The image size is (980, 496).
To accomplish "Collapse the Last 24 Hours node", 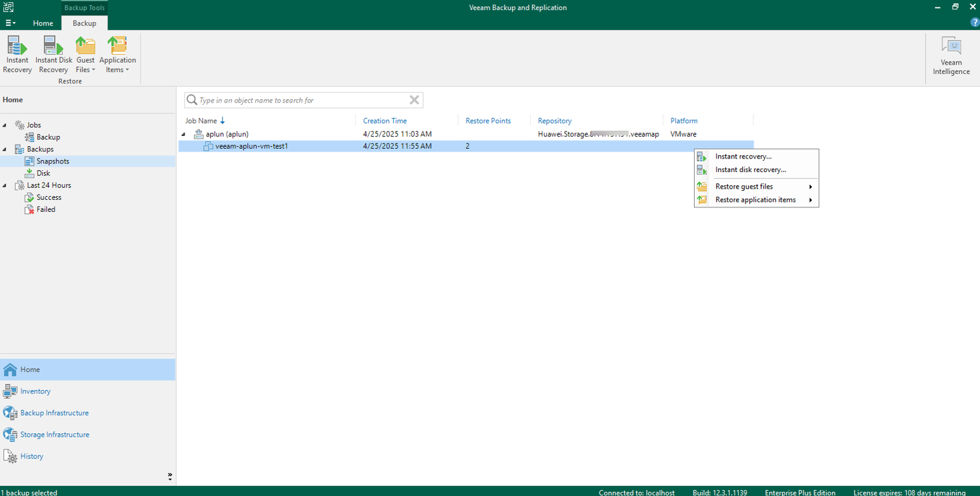I will (x=5, y=185).
